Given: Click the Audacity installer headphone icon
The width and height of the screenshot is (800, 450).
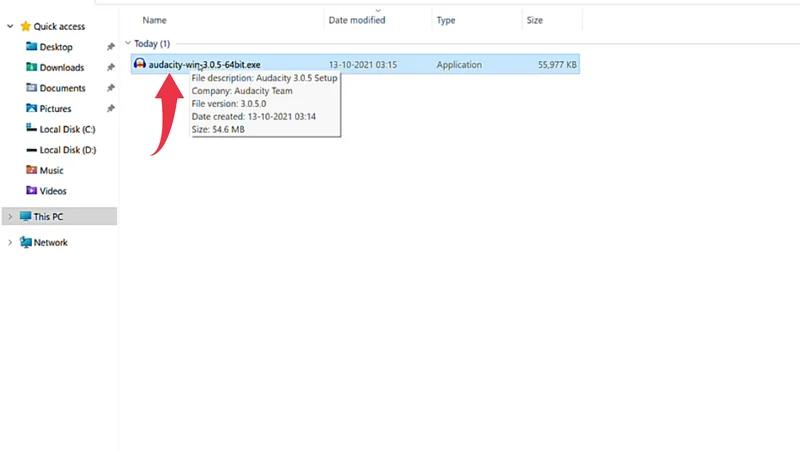Looking at the screenshot, I should (139, 65).
